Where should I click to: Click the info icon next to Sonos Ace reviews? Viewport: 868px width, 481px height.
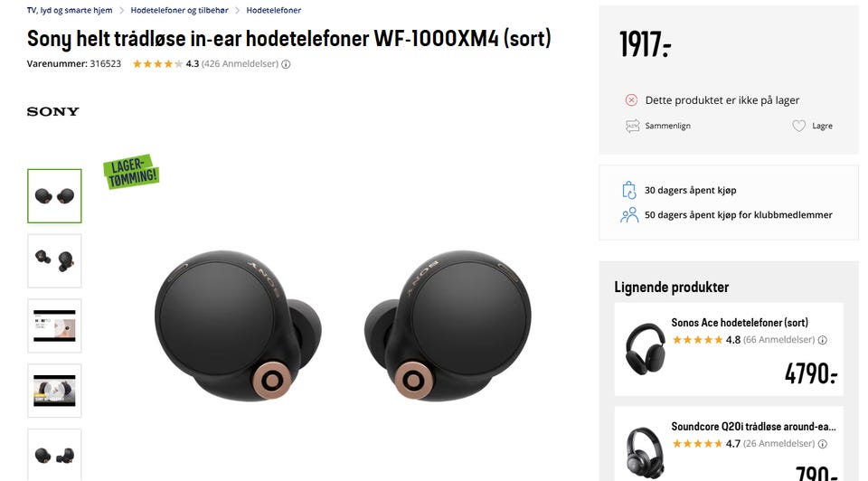[823, 340]
